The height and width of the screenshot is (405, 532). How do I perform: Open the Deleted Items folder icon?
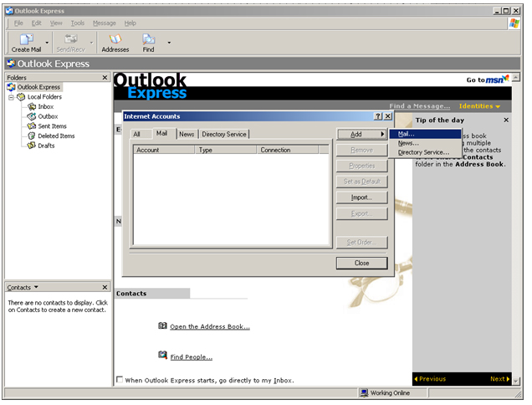click(32, 136)
